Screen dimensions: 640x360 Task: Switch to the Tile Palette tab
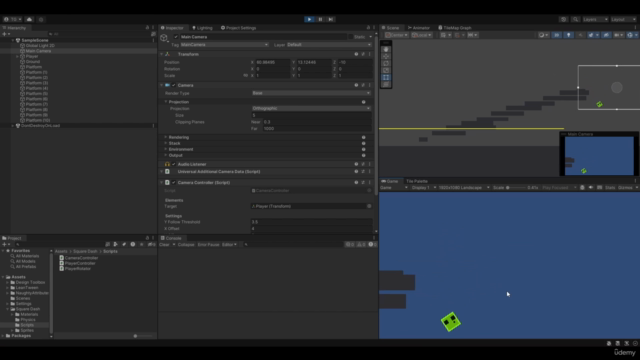pos(417,181)
